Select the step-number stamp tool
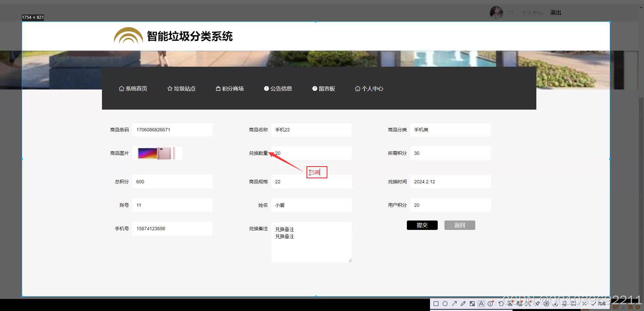The width and height of the screenshot is (644, 311). click(x=490, y=303)
